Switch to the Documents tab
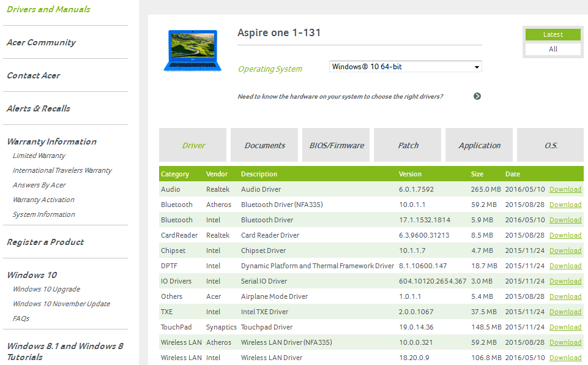588x365 pixels. click(x=264, y=145)
